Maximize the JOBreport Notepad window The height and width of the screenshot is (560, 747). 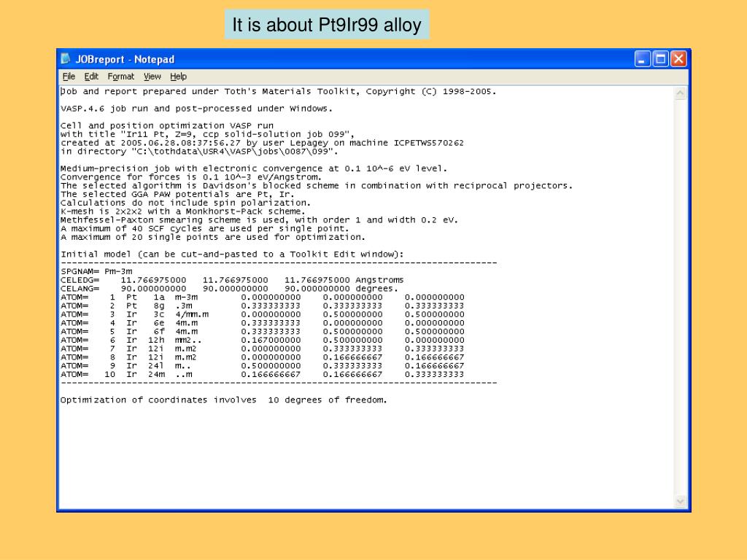660,59
